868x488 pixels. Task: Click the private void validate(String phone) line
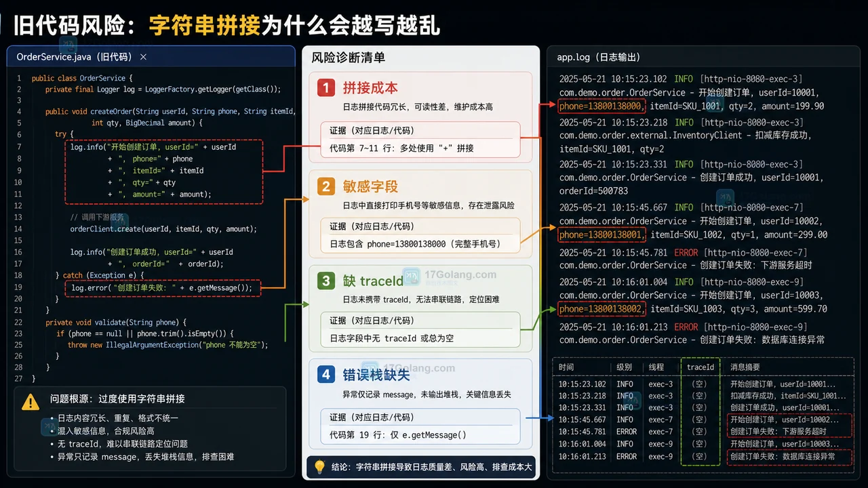click(115, 323)
